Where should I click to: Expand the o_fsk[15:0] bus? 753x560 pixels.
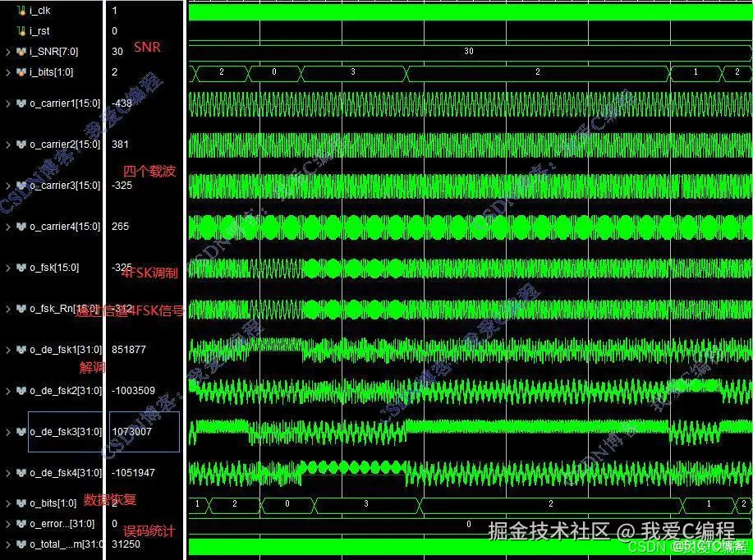point(7,268)
